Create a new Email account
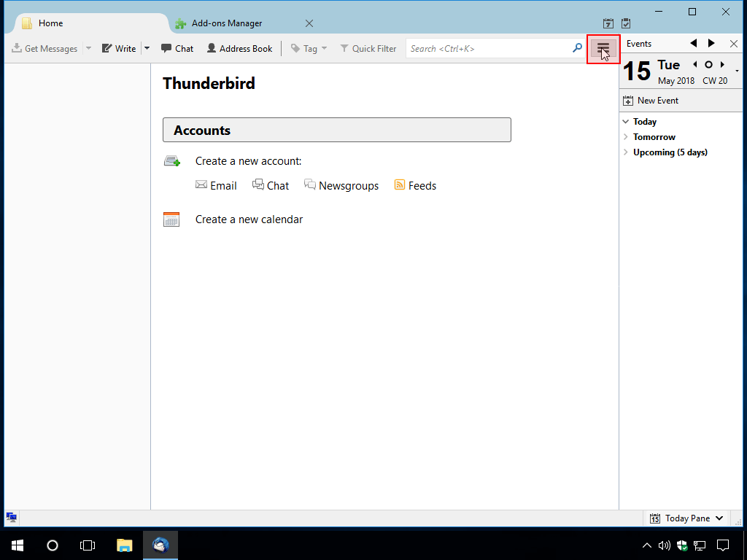Image resolution: width=747 pixels, height=560 pixels. point(216,186)
